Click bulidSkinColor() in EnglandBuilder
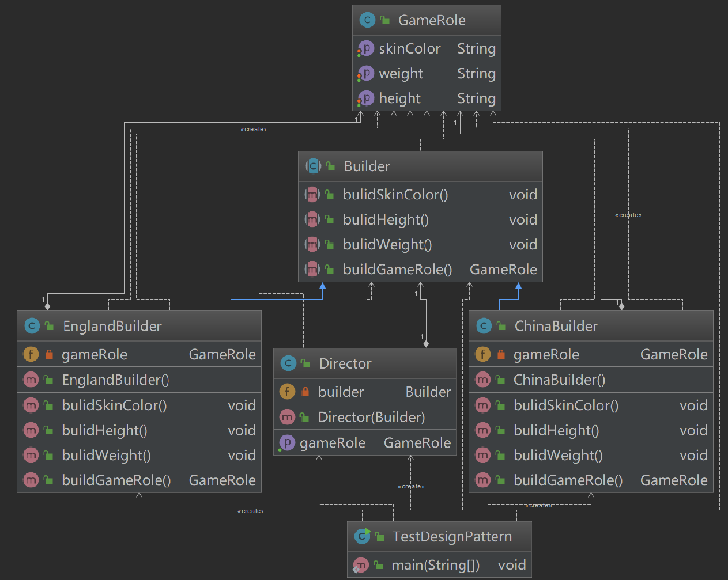 point(115,405)
